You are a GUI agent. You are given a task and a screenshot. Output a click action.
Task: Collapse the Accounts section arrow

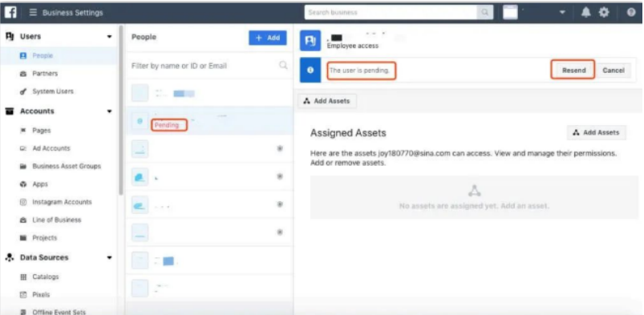click(109, 111)
